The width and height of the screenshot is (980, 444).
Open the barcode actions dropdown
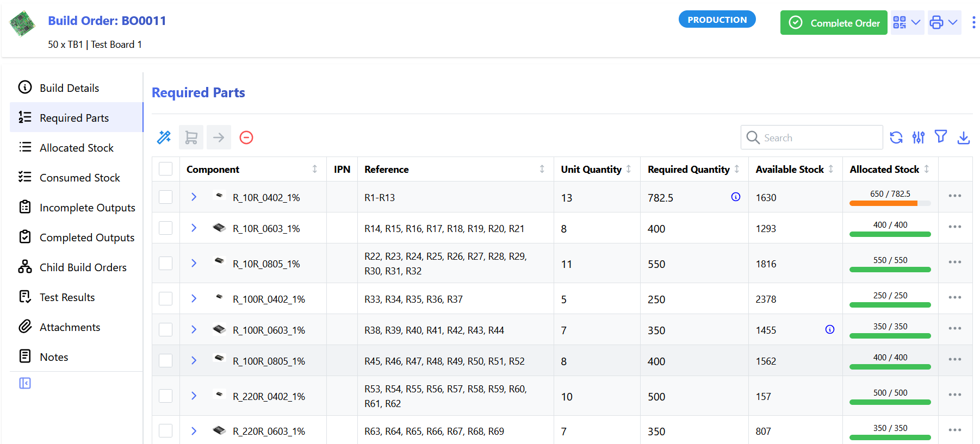(907, 22)
